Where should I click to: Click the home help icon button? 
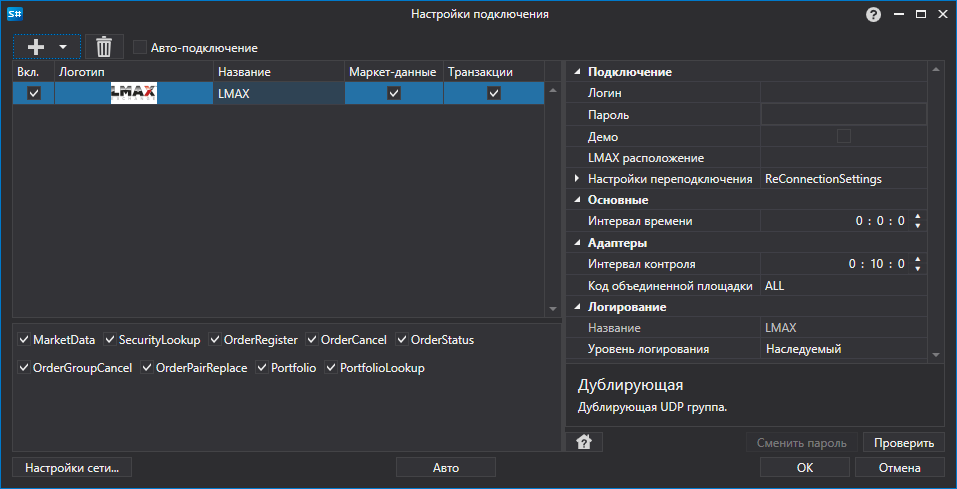[x=584, y=442]
